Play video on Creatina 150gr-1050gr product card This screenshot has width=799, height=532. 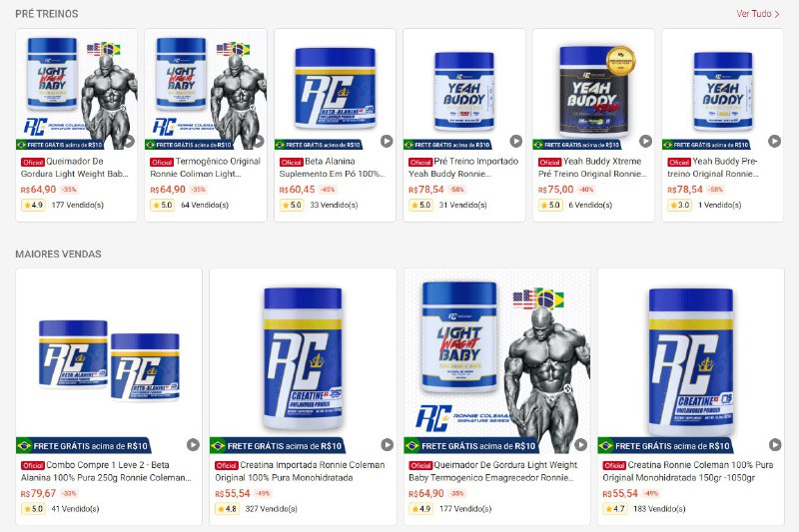coord(775,444)
